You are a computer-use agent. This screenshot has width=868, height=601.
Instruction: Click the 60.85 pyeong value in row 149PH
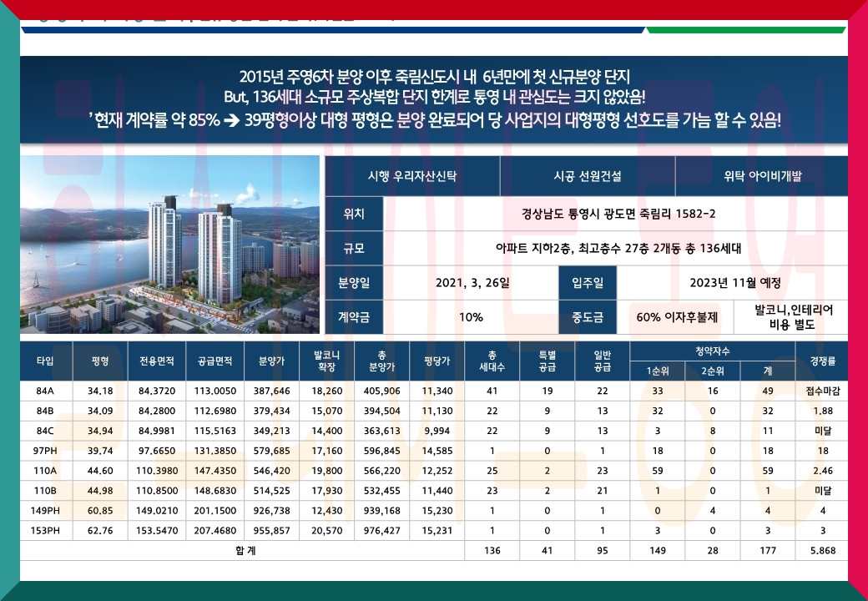coord(100,510)
